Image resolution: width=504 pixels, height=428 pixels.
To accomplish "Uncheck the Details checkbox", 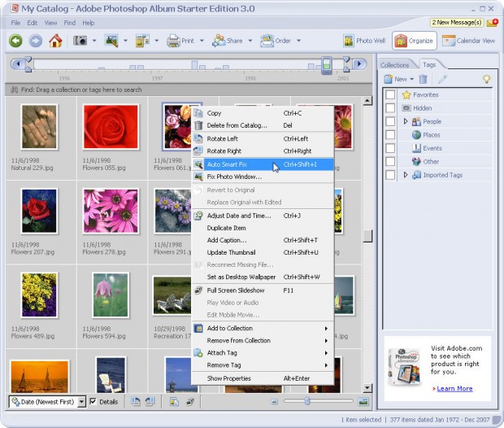I will 93,401.
